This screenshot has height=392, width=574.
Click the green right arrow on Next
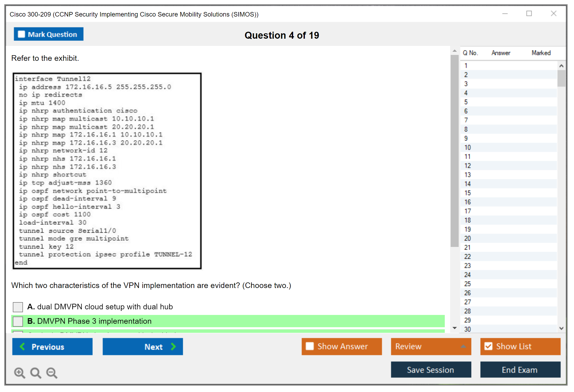click(x=174, y=347)
